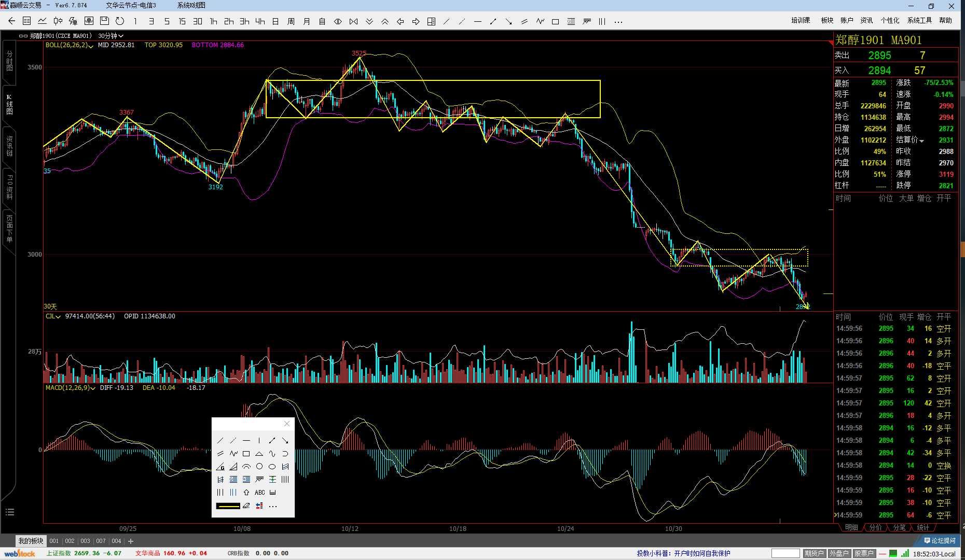Switch to daily (日) K-line period
Screen dimensions: 965x560
coord(275,21)
